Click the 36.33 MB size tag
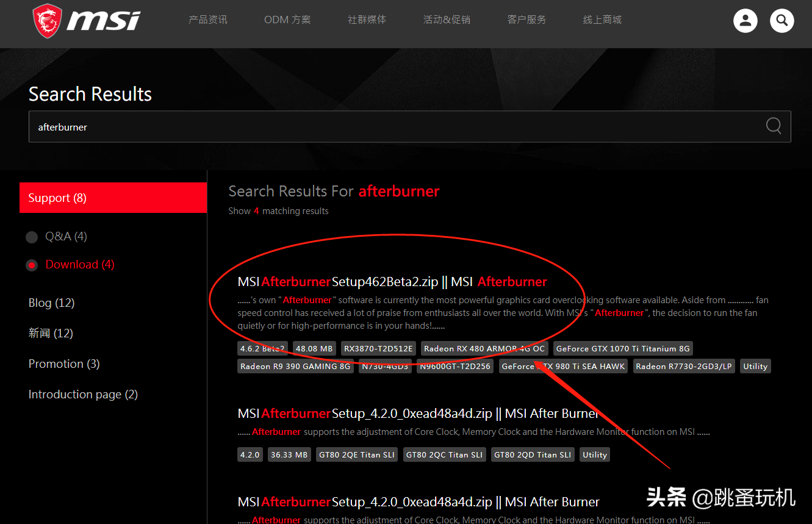The height and width of the screenshot is (524, 812). 289,454
